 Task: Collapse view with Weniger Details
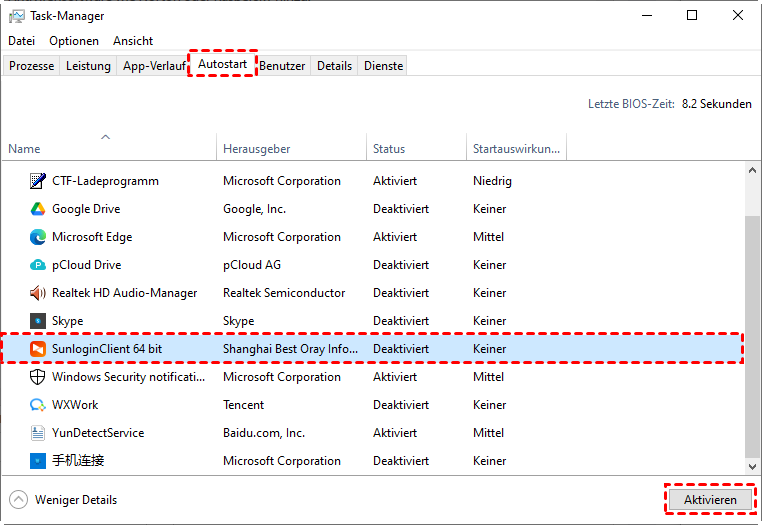64,500
